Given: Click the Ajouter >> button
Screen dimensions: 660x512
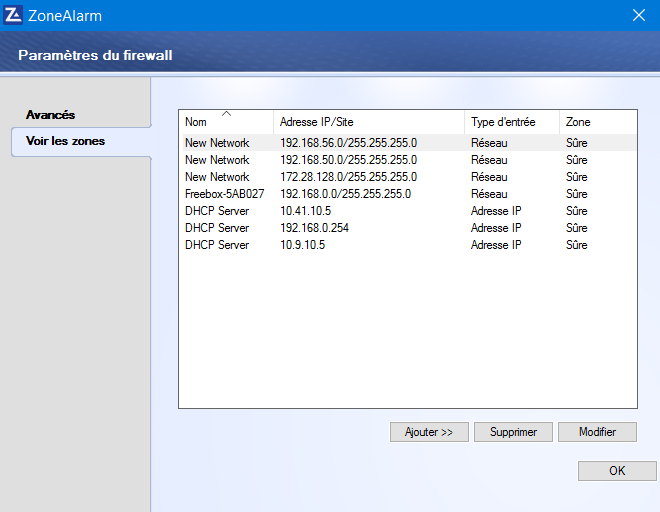Looking at the screenshot, I should 429,432.
